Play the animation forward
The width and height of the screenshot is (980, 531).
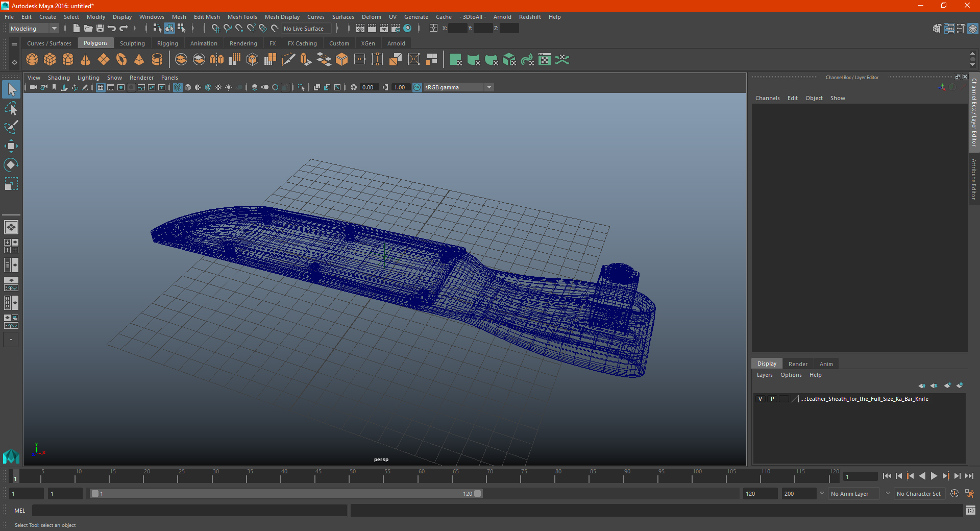coord(934,476)
